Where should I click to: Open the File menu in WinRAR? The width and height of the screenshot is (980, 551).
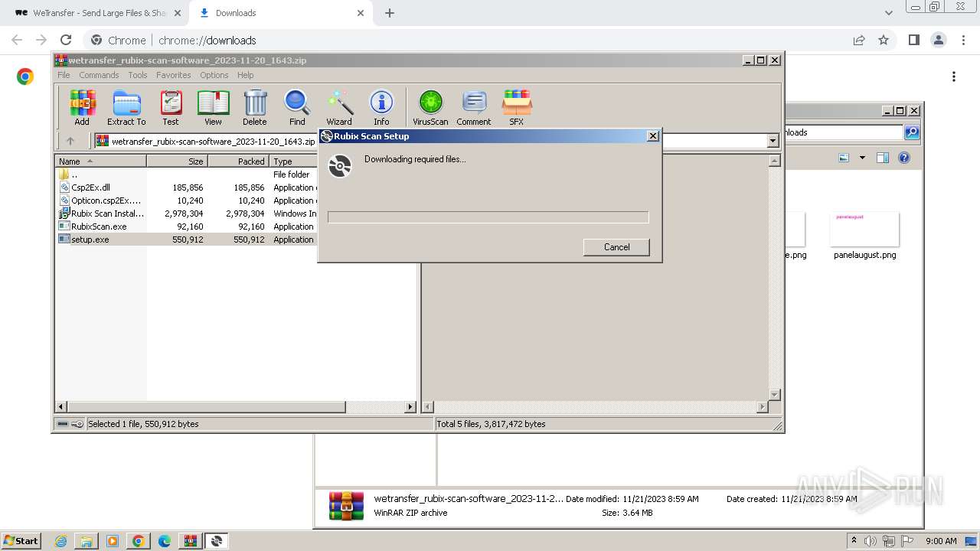(64, 75)
